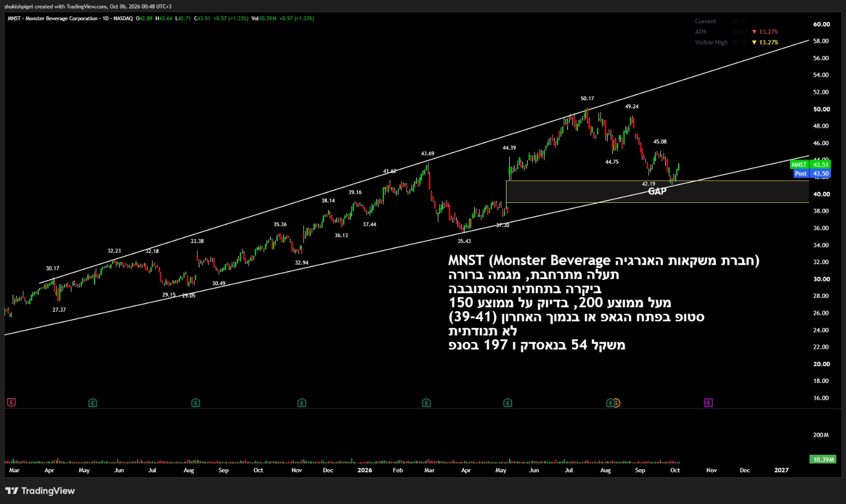Click the 42.19 low label near GAP
Image resolution: width=846 pixels, height=504 pixels.
[x=648, y=184]
